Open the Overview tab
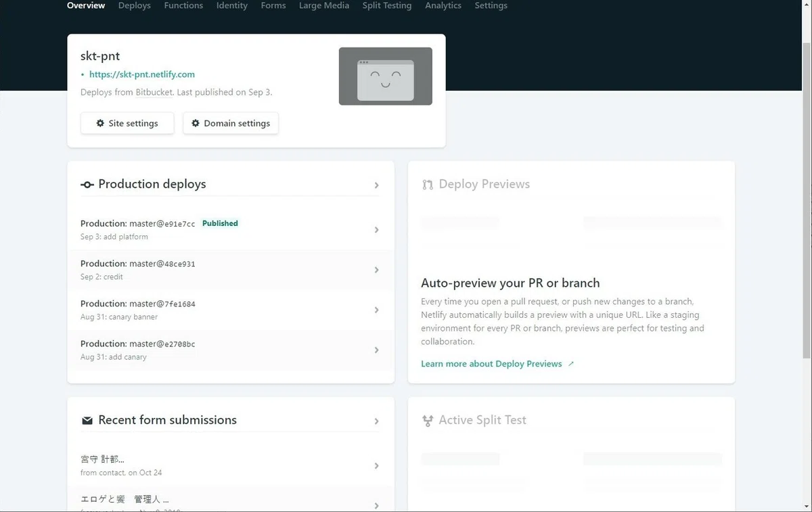The image size is (812, 512). coord(86,5)
